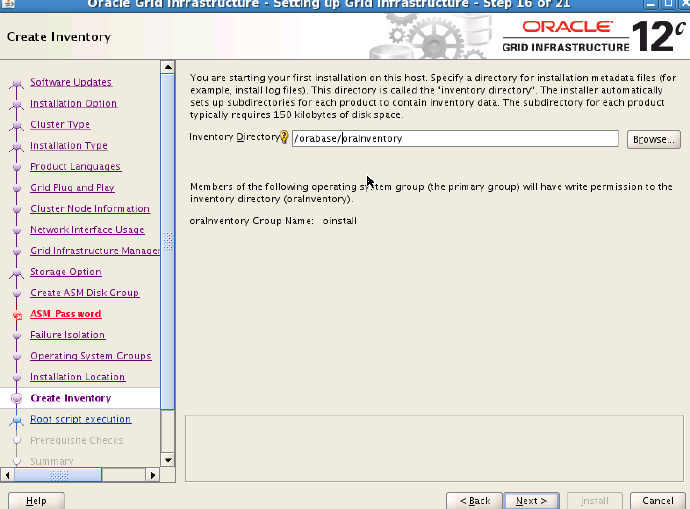Image resolution: width=690 pixels, height=509 pixels.
Task: Jump to the Installation Type step
Action: pos(69,146)
